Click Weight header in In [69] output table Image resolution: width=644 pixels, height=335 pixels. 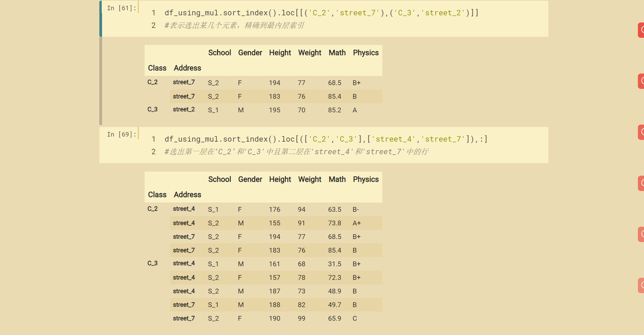point(310,179)
